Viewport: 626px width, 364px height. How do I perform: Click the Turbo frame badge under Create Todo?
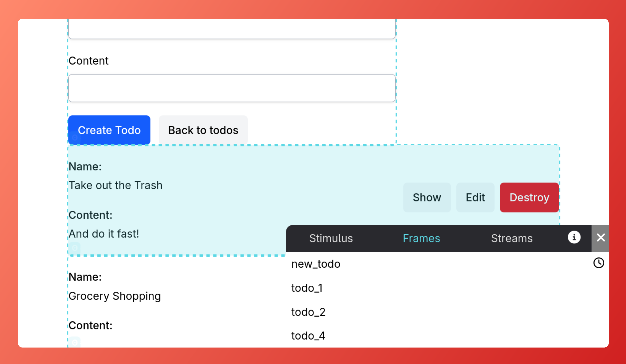(75, 138)
